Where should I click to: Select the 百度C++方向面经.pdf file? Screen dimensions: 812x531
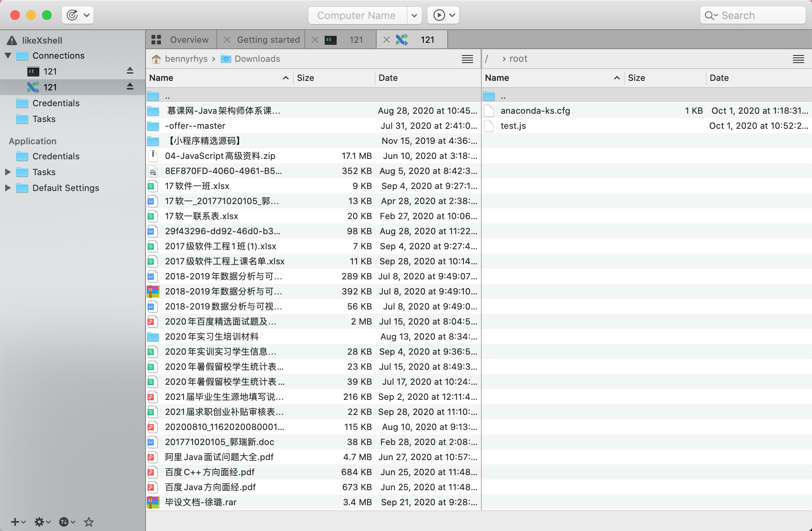(x=313, y=472)
